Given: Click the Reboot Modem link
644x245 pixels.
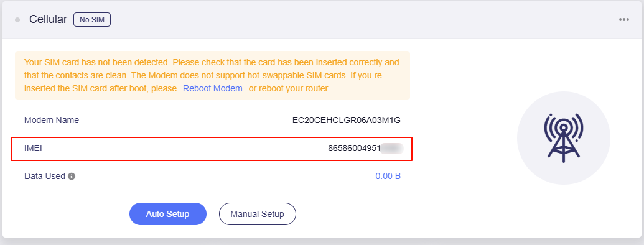Looking at the screenshot, I should click(213, 88).
